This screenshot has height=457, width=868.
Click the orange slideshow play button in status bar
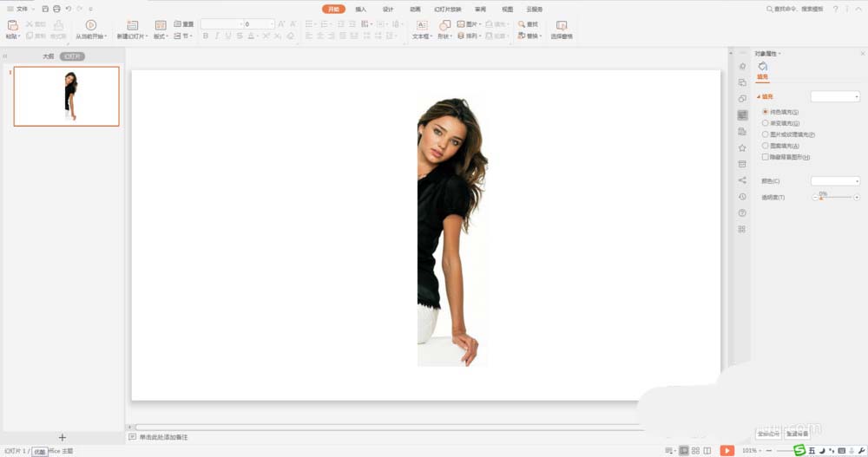point(727,451)
